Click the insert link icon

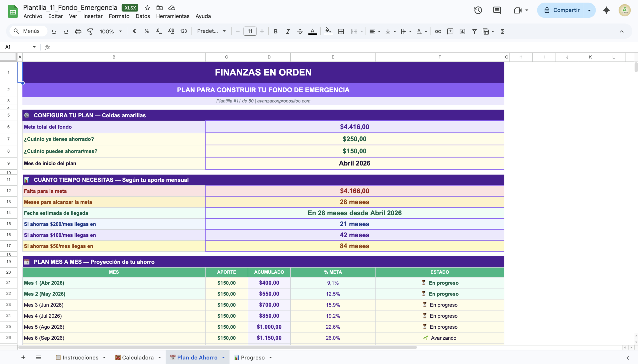pos(438,31)
